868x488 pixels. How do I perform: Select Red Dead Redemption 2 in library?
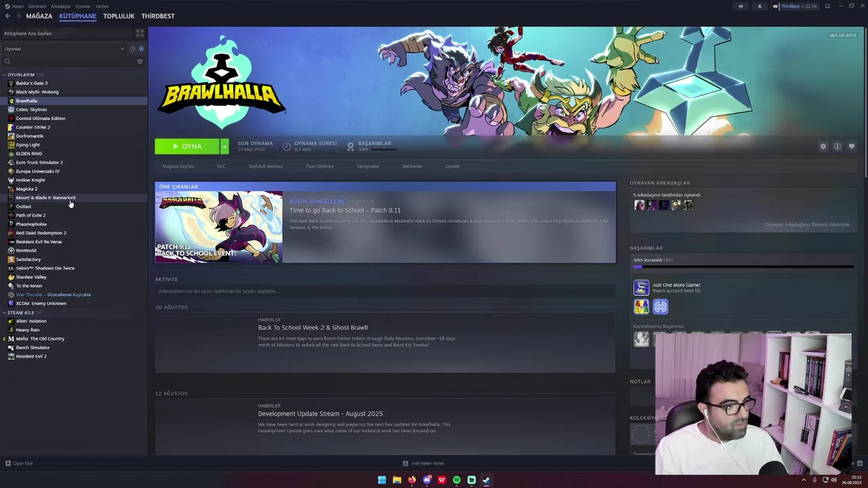coord(41,232)
